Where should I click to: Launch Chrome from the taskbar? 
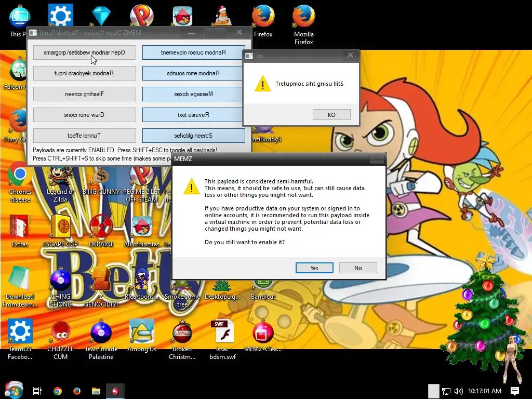[x=58, y=391]
